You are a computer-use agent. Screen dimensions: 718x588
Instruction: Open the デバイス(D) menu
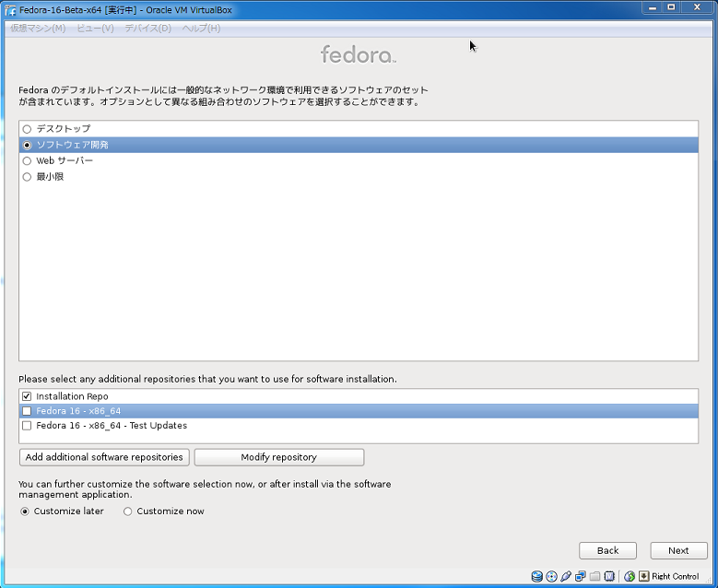click(147, 29)
